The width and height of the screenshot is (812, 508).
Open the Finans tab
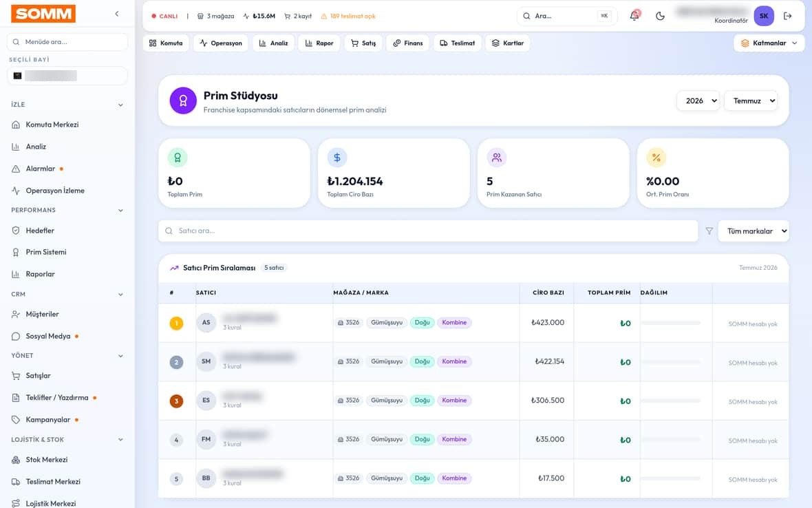pyautogui.click(x=408, y=43)
